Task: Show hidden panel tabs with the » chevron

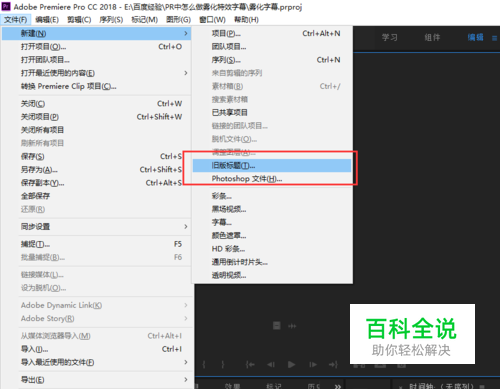Action: pyautogui.click(x=338, y=386)
